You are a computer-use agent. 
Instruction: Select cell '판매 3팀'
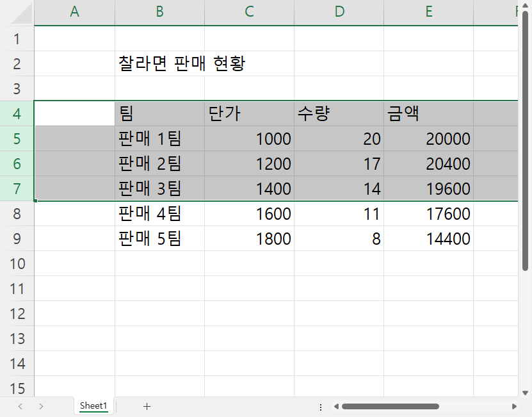coord(160,188)
